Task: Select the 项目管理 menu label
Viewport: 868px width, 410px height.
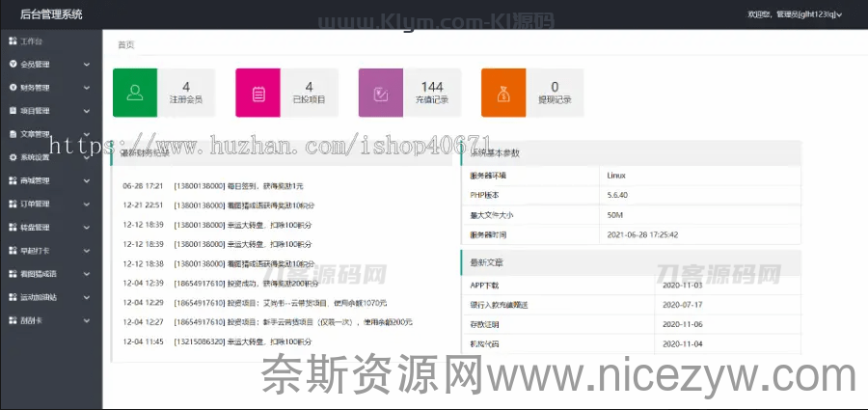Action: point(35,111)
